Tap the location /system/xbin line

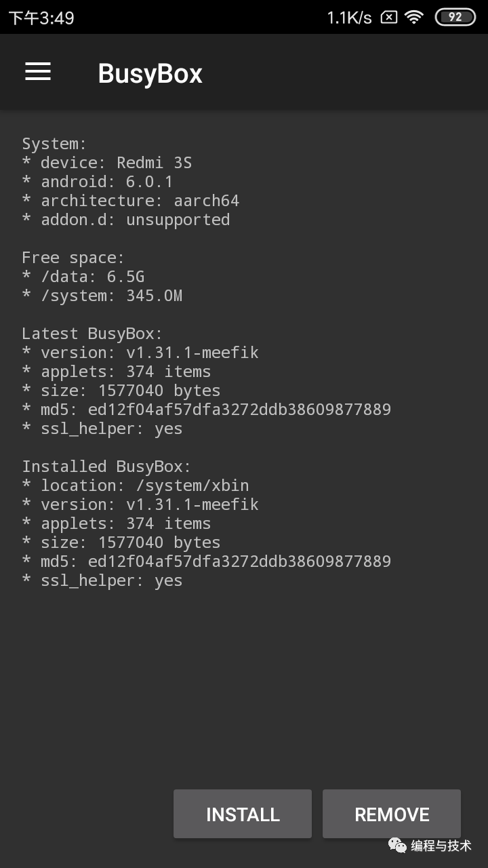point(136,486)
